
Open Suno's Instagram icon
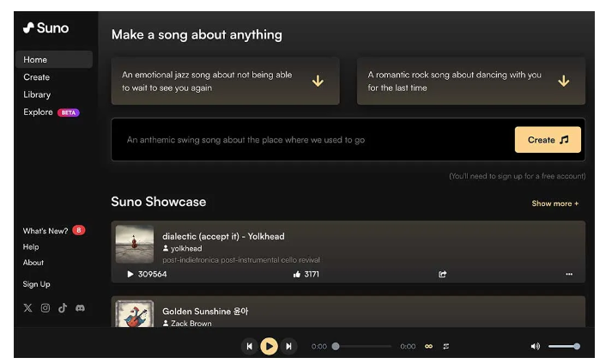(45, 308)
